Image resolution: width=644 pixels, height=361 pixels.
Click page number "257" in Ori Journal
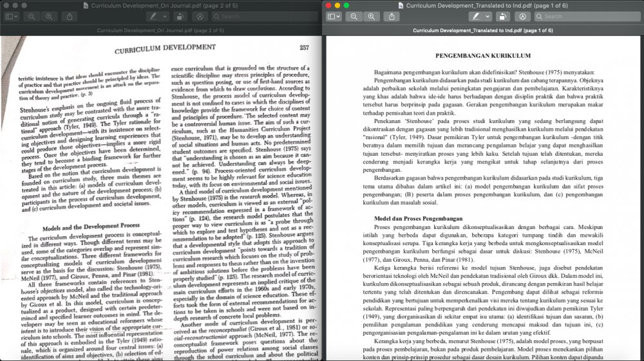pyautogui.click(x=305, y=48)
